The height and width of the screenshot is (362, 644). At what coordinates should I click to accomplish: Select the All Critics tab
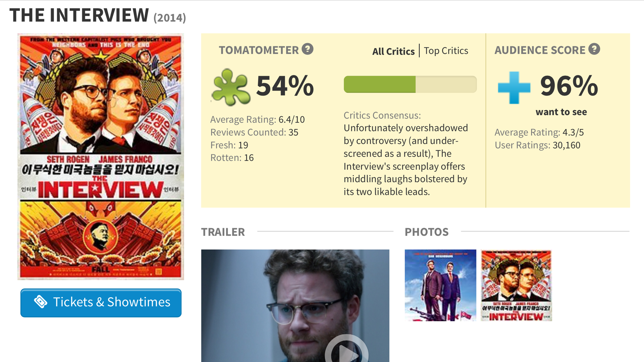click(x=393, y=51)
